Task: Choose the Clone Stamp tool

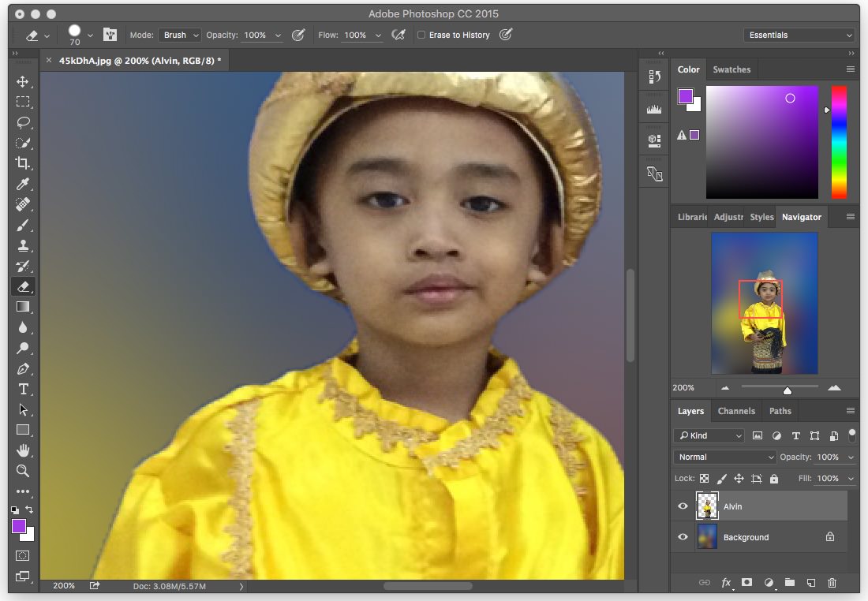Action: pyautogui.click(x=23, y=245)
